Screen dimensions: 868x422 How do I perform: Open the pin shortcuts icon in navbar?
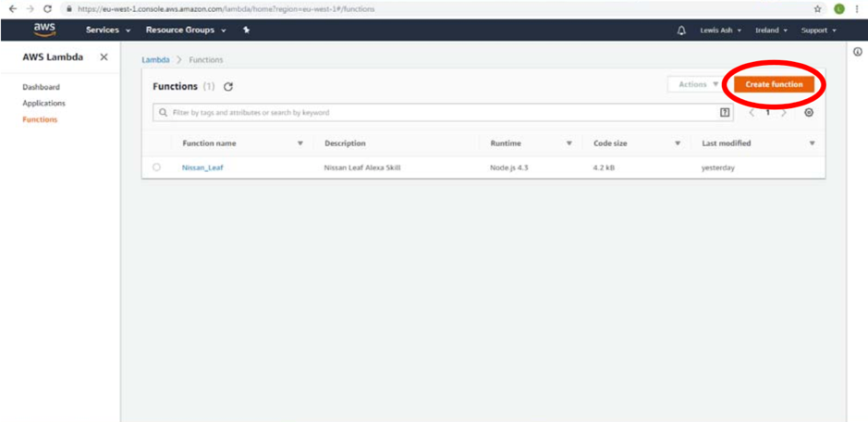click(246, 30)
